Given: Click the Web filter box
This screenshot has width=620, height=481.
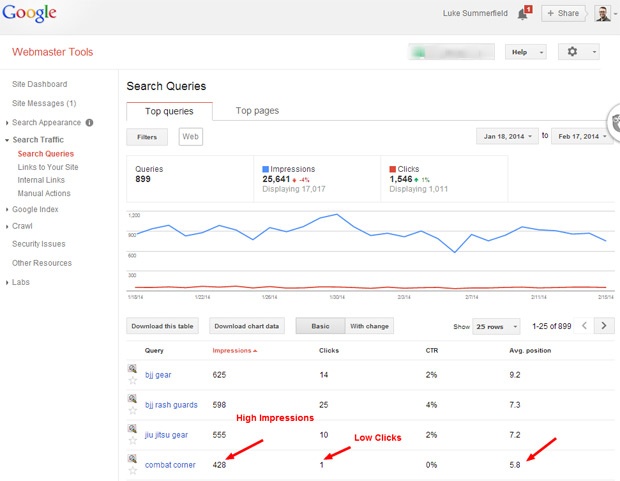Looking at the screenshot, I should (x=191, y=136).
